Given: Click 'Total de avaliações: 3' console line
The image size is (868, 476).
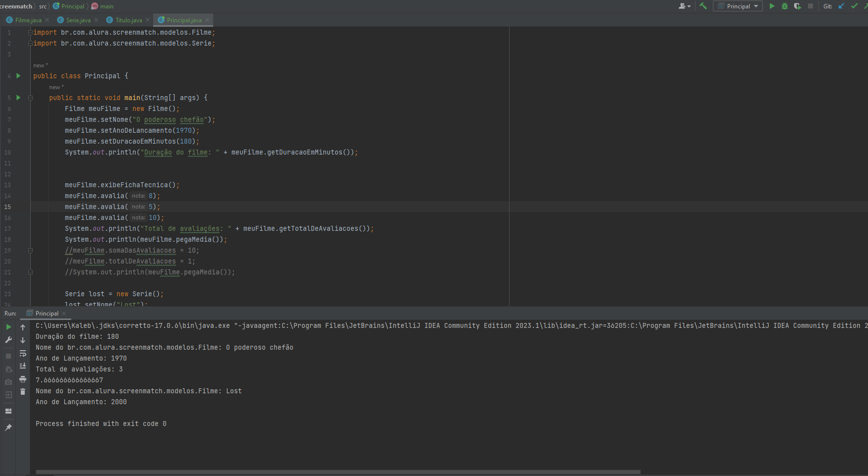Looking at the screenshot, I should [x=79, y=369].
